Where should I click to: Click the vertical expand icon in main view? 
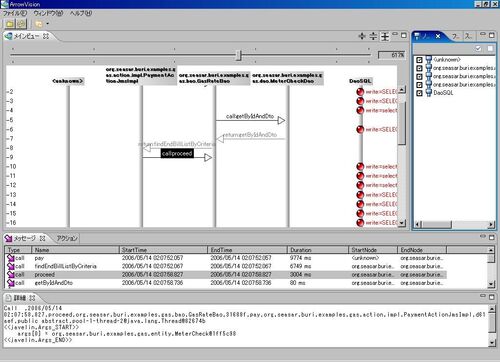point(385,36)
